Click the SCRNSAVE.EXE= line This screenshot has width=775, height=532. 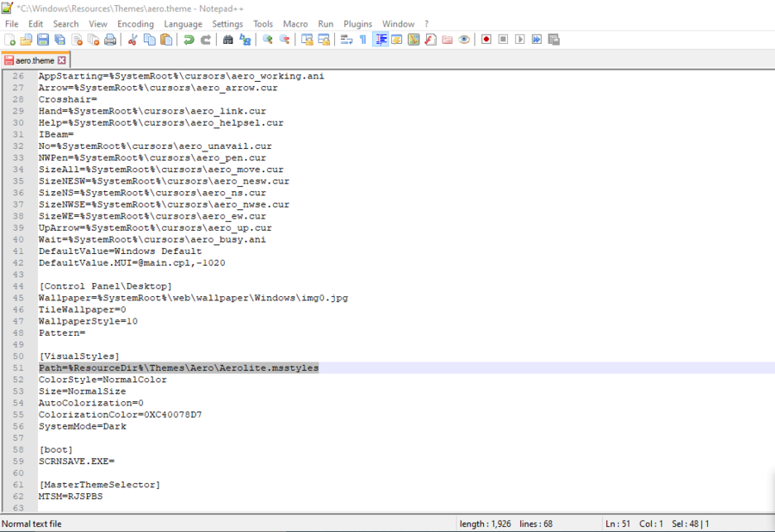pos(77,461)
